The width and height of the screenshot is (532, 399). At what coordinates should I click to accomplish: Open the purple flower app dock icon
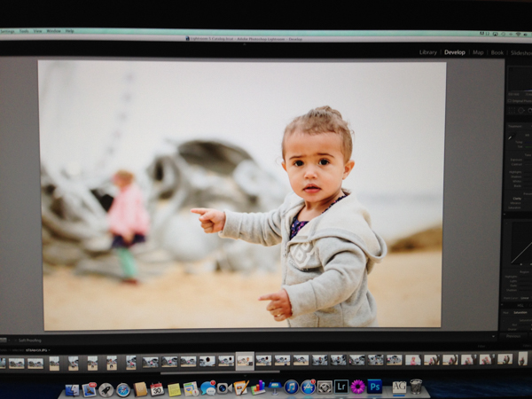pyautogui.click(x=358, y=387)
